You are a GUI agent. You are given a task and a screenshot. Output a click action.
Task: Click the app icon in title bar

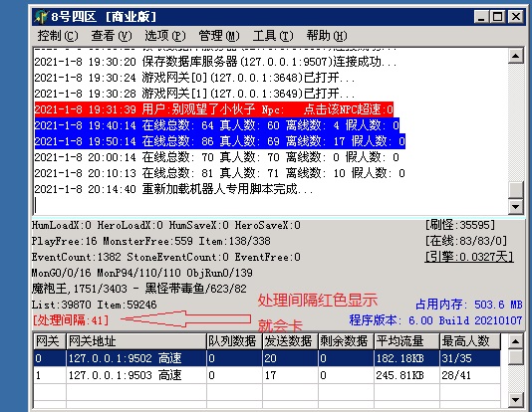(42, 17)
